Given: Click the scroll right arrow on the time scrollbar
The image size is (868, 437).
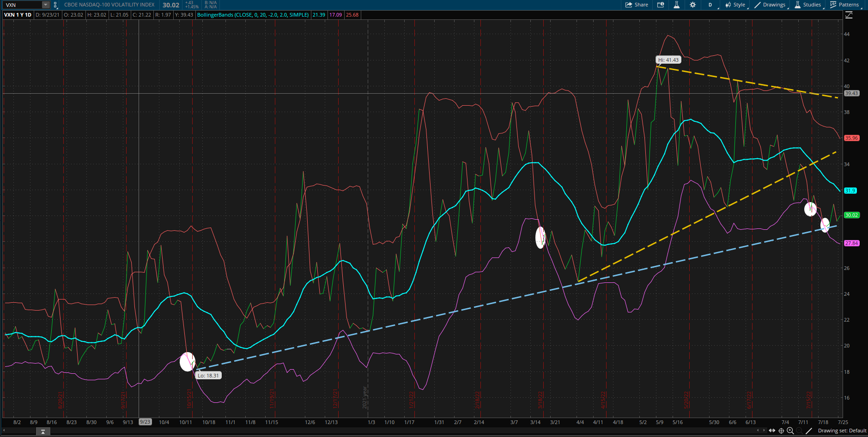Looking at the screenshot, I should 763,431.
